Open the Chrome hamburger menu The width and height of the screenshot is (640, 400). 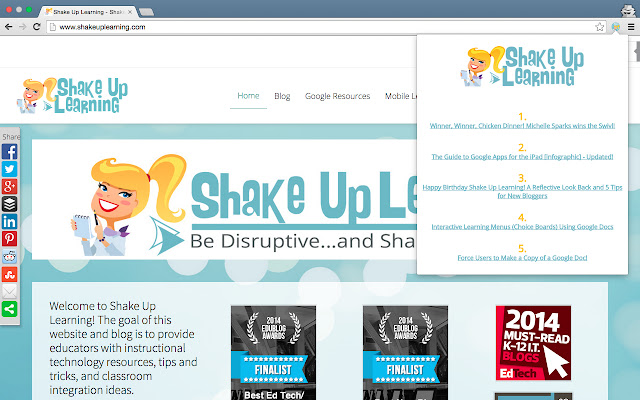click(x=631, y=27)
